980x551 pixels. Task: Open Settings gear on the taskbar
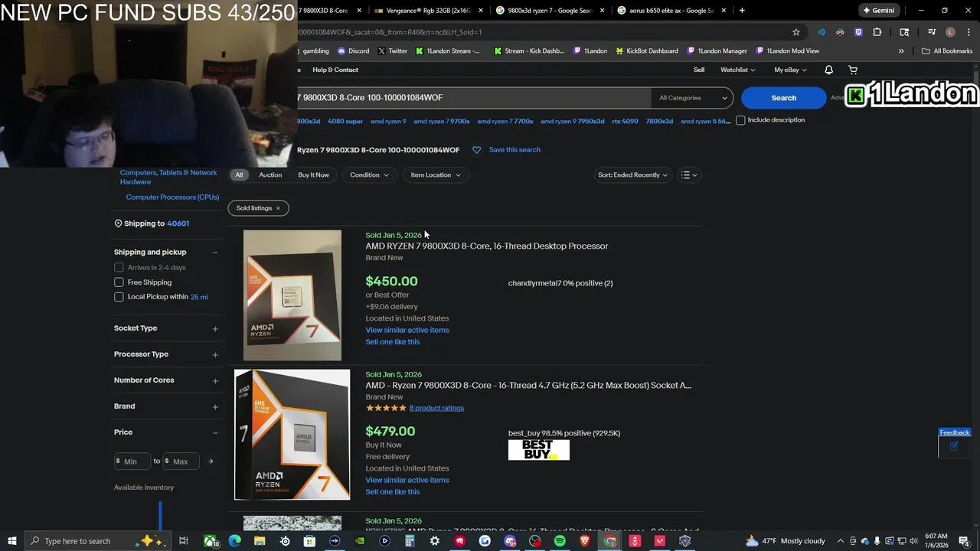(435, 541)
